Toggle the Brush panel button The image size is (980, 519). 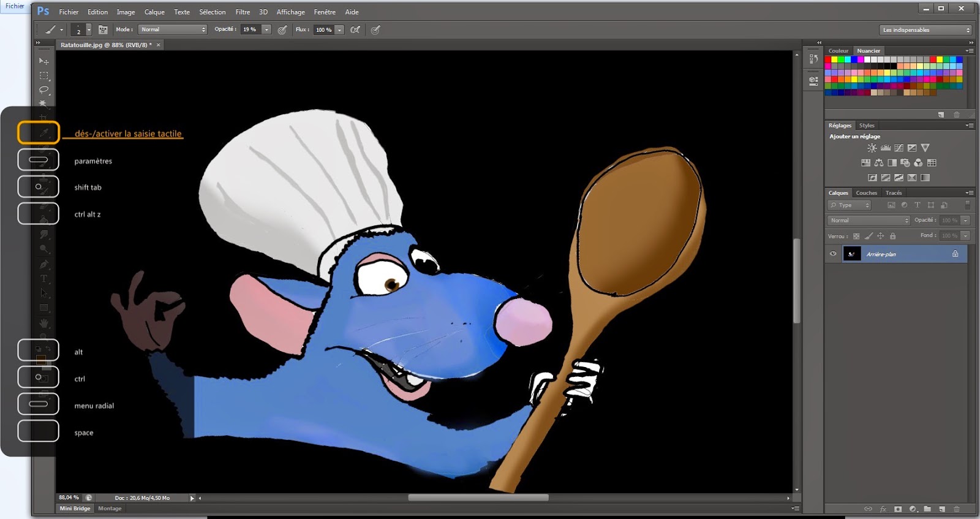[x=103, y=29]
